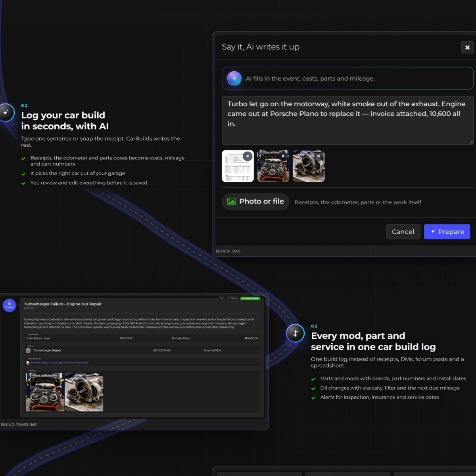
Task: Click the 11 October date badge
Action: (10, 305)
